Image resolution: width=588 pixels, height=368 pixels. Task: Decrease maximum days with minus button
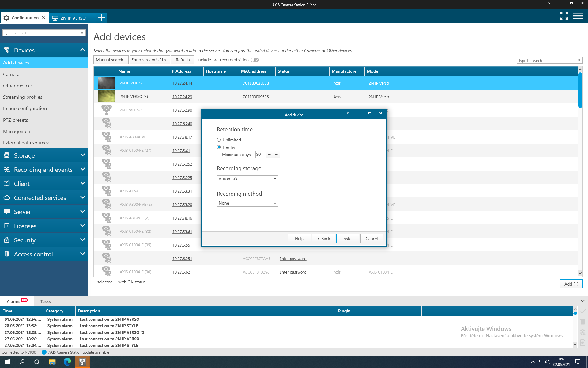click(x=276, y=154)
